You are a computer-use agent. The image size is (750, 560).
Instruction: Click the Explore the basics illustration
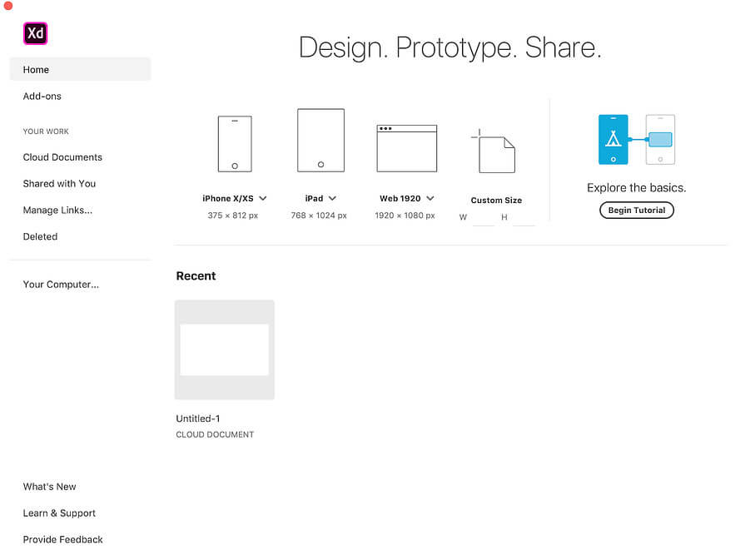(636, 140)
